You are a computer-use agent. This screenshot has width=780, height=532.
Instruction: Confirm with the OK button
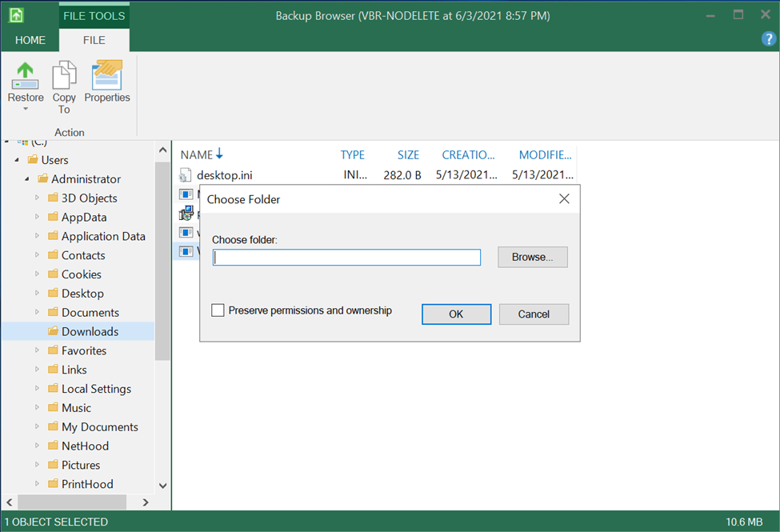[456, 314]
